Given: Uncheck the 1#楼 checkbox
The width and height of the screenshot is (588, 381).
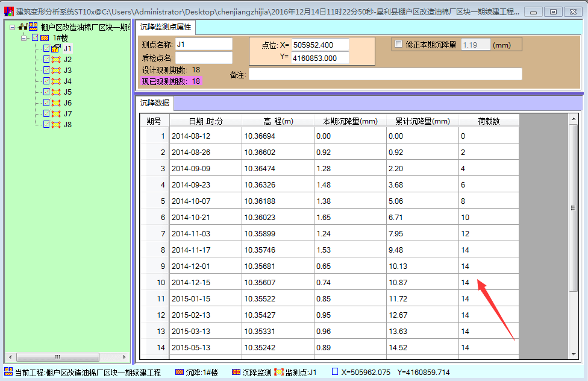Looking at the screenshot, I should pos(34,37).
